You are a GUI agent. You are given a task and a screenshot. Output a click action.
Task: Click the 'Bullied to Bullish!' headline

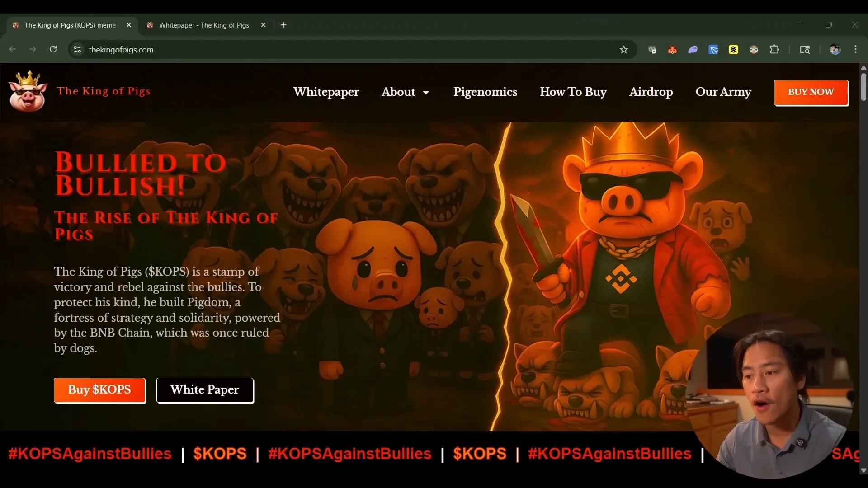140,174
